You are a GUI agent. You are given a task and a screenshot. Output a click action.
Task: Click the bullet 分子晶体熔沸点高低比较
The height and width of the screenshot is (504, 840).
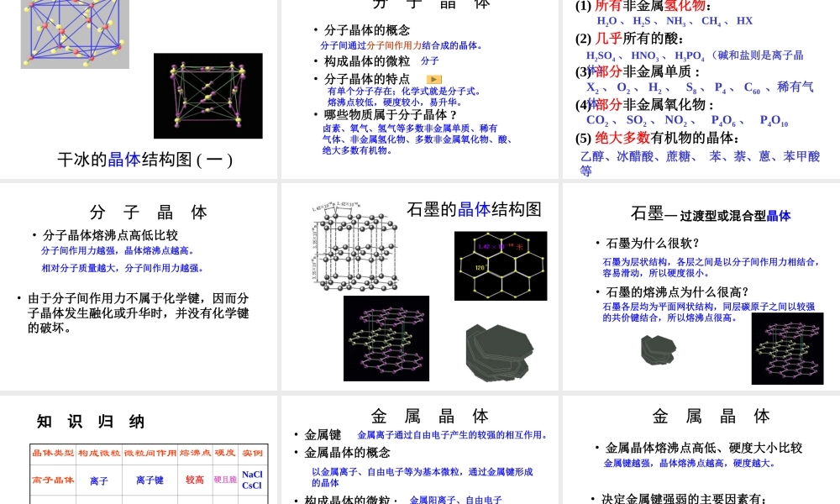click(110, 235)
